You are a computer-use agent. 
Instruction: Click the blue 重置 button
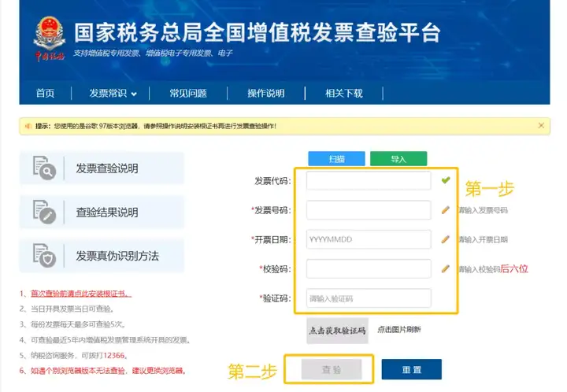412,369
